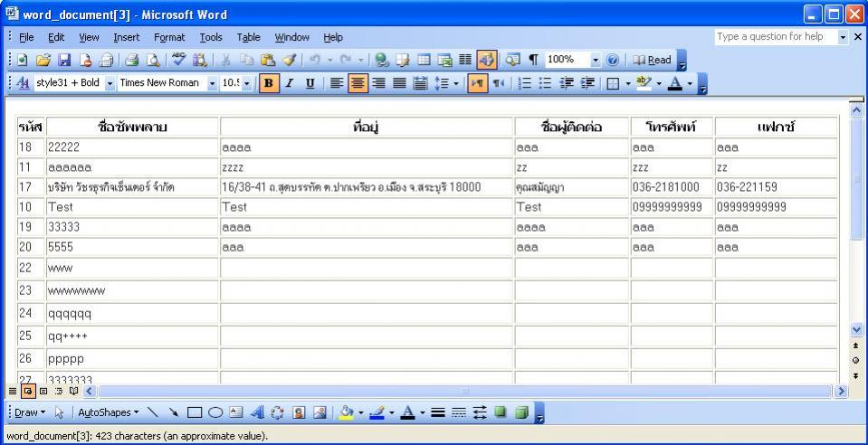This screenshot has width=868, height=445.
Task: Select the Oval shape tool
Action: [215, 412]
